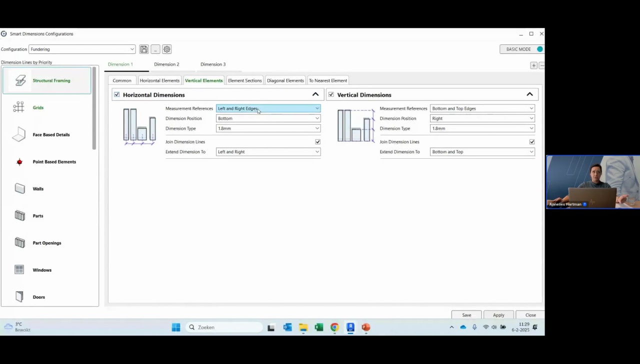Uncheck the Horizontal Dimensions checkbox
This screenshot has width=640, height=364.
click(117, 94)
